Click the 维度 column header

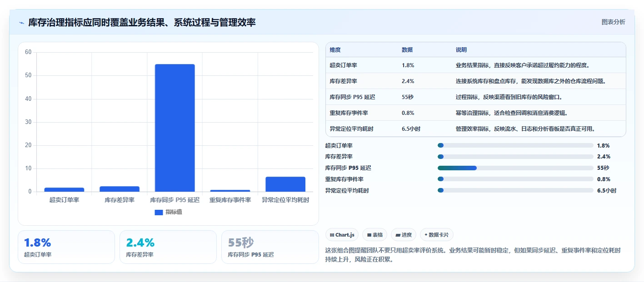click(x=335, y=50)
